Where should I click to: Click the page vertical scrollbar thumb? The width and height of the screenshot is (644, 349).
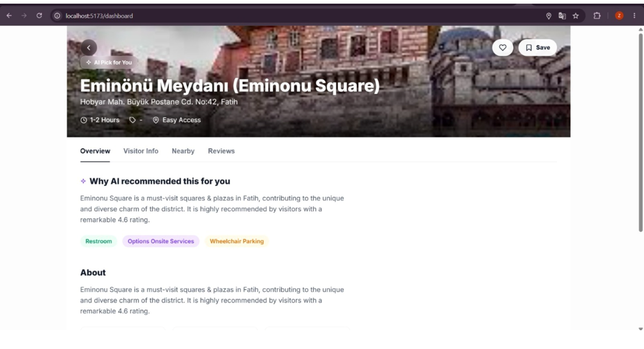[641, 132]
